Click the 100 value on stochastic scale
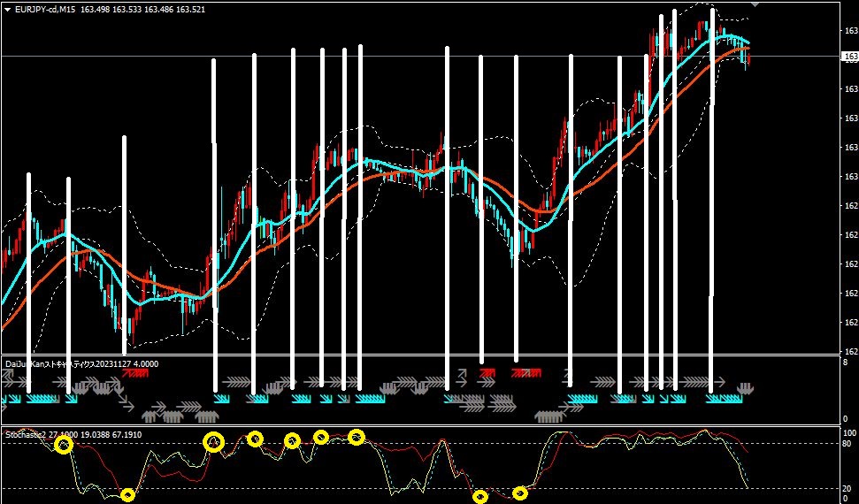Screen dimensions: 859x504 pyautogui.click(x=851, y=433)
